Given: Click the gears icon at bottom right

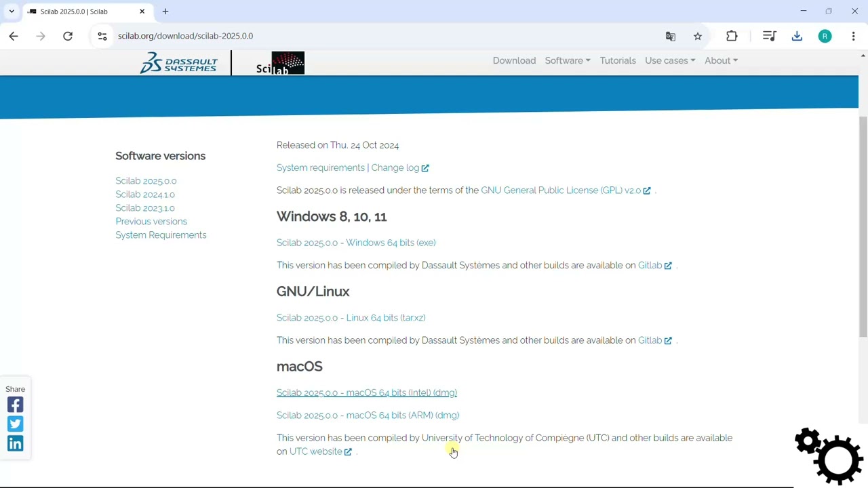Looking at the screenshot, I should click(829, 455).
